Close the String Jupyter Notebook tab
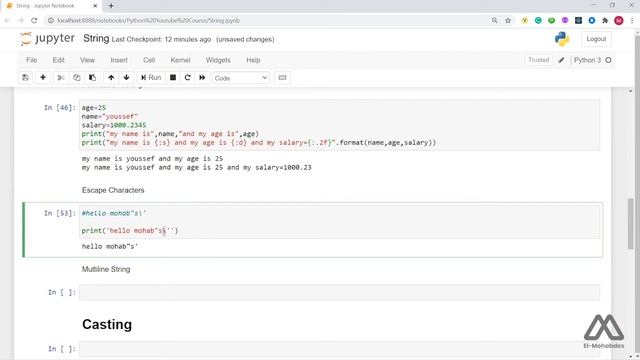Screen dimensions: 640x360 coord(96,6)
